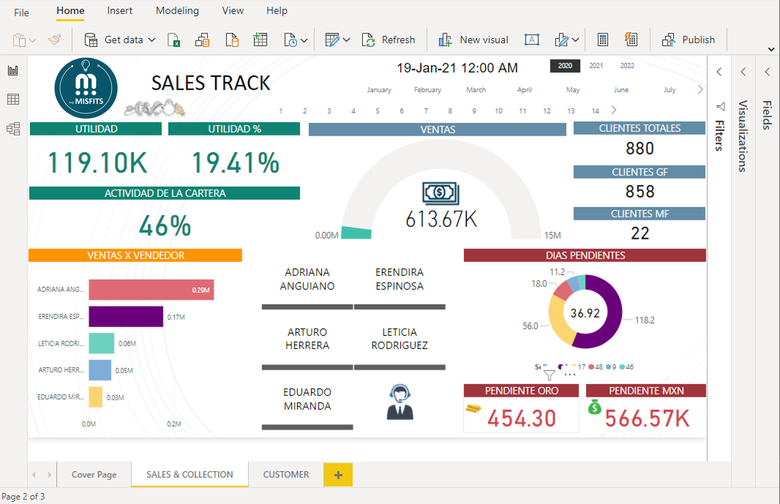
Task: Click the New visual button
Action: click(x=474, y=40)
